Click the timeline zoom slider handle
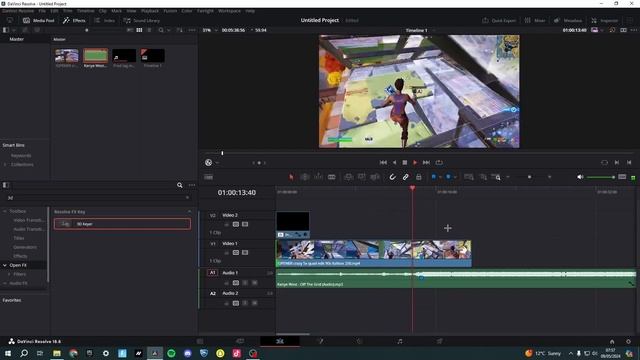The height and width of the screenshot is (360, 640). (529, 177)
